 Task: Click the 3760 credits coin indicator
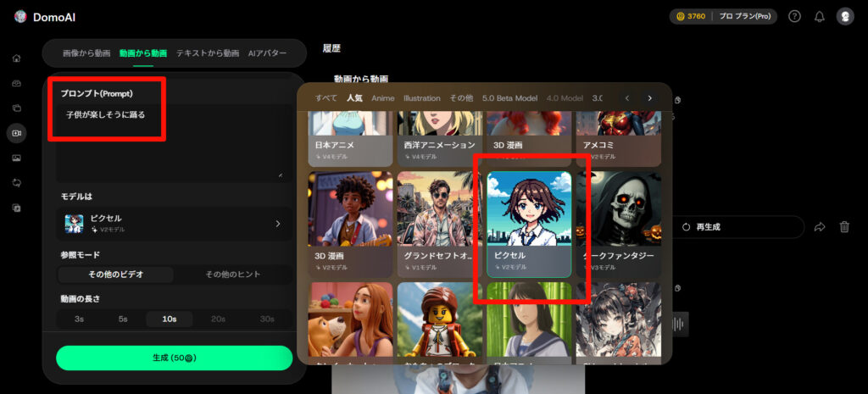point(692,17)
